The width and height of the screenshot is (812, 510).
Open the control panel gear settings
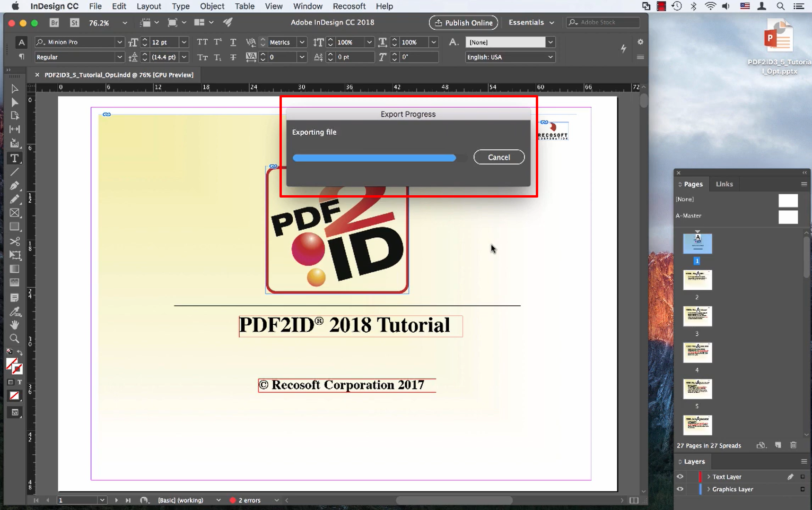tap(640, 42)
